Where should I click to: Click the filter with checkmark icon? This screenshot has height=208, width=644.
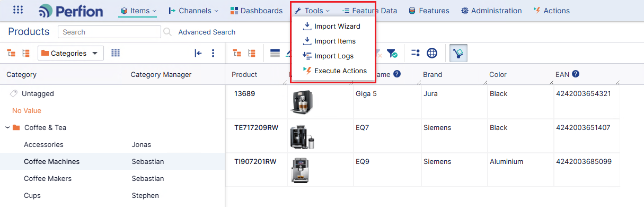392,53
